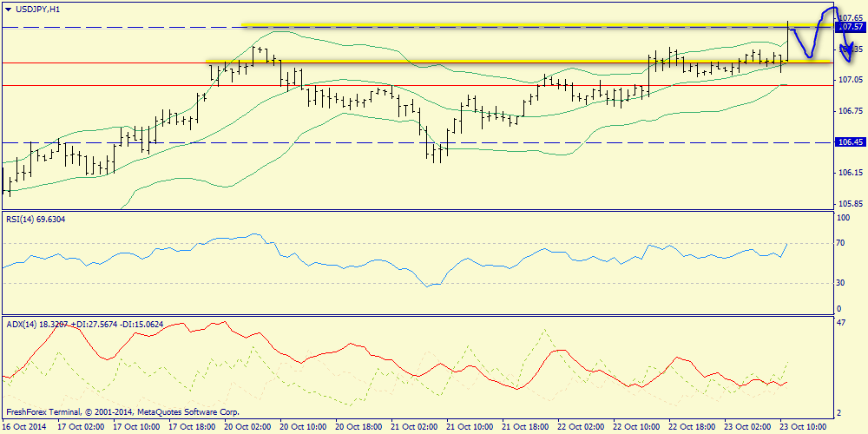Image resolution: width=868 pixels, height=434 pixels.
Task: Click the 23 Oct 02:00 time label
Action: [x=747, y=427]
